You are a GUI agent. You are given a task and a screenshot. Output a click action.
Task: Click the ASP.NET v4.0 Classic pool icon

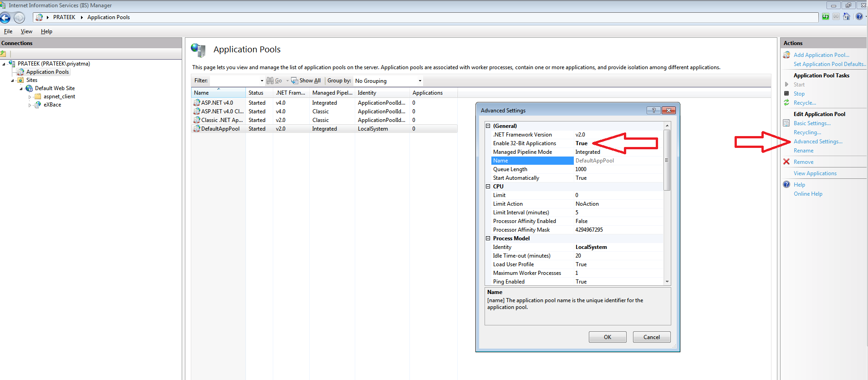[x=197, y=111]
